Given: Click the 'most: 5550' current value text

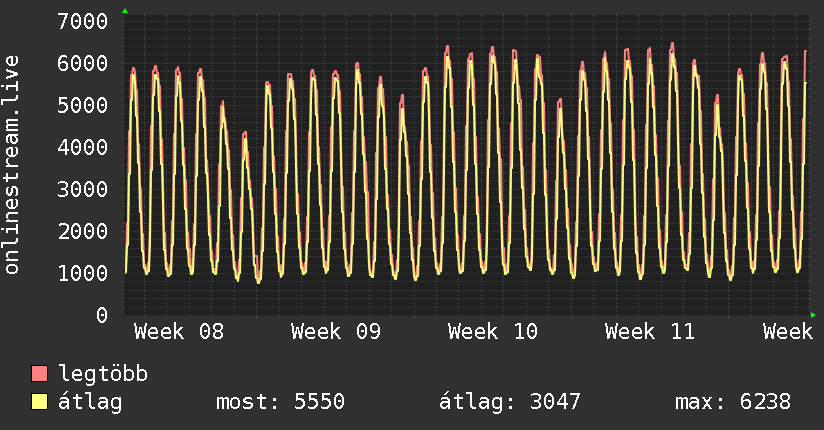Looking at the screenshot, I should point(280,403).
